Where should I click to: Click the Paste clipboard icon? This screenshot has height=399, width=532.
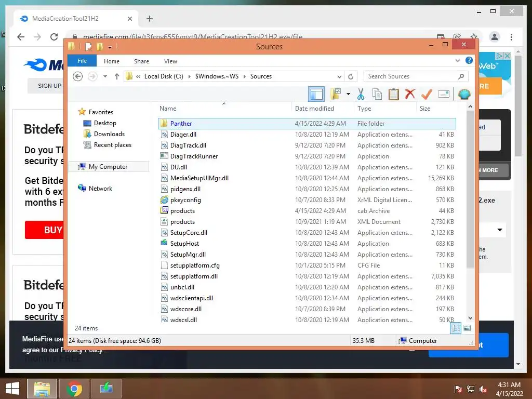[x=394, y=94]
